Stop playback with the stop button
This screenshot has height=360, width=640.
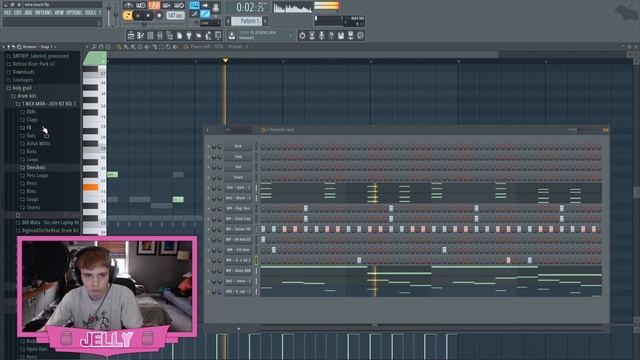tap(148, 16)
